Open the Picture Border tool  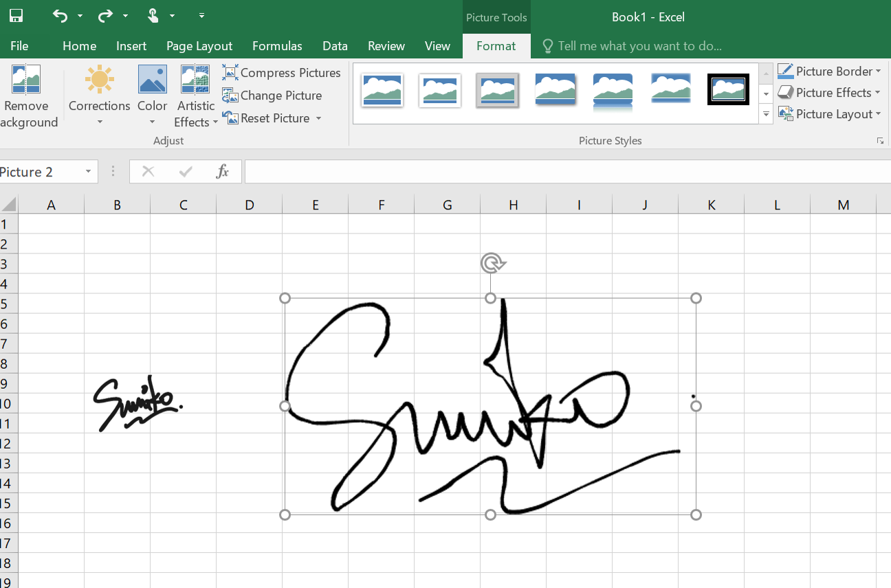click(x=829, y=71)
